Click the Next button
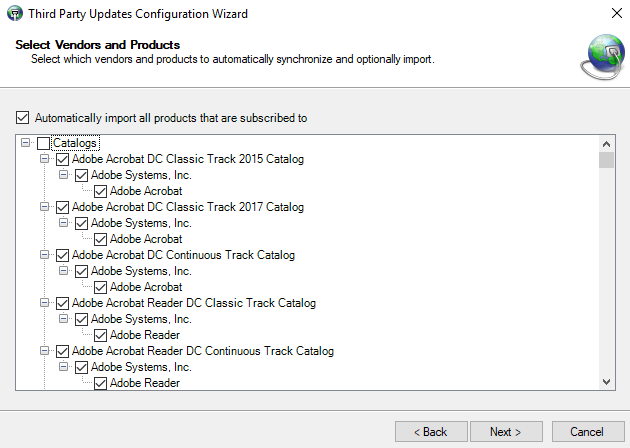 505,432
